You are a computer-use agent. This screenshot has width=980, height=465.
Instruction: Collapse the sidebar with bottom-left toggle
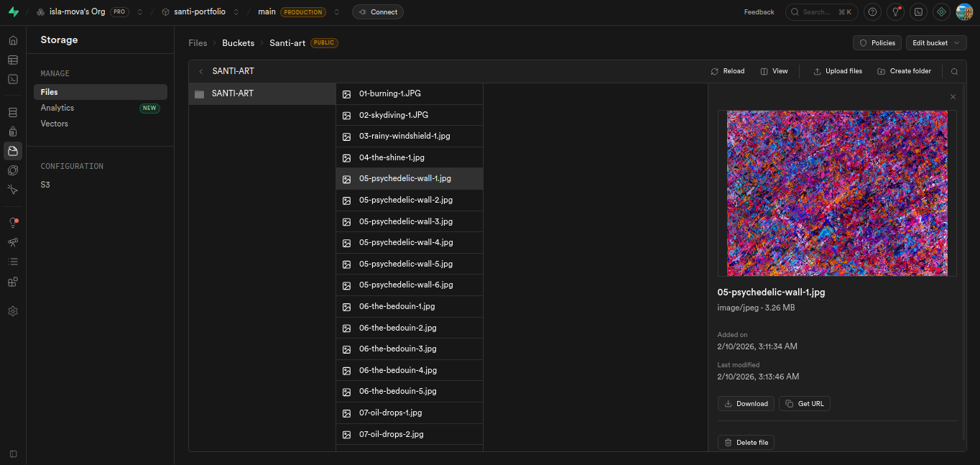(13, 454)
